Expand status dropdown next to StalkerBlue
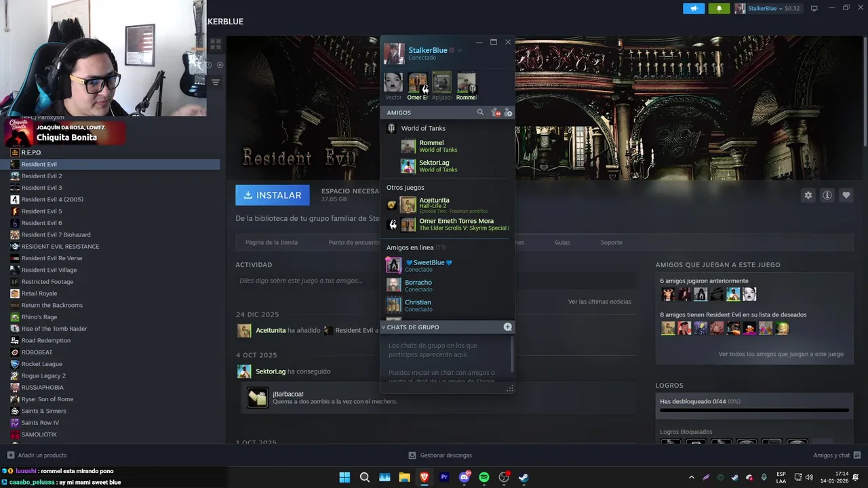The image size is (868, 488). [x=459, y=50]
